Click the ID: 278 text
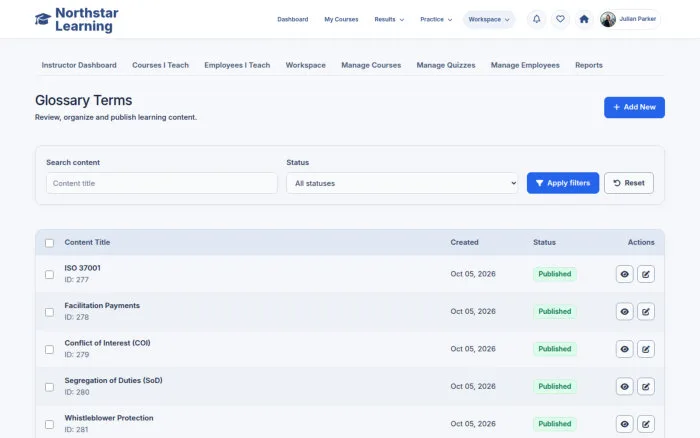 77,317
